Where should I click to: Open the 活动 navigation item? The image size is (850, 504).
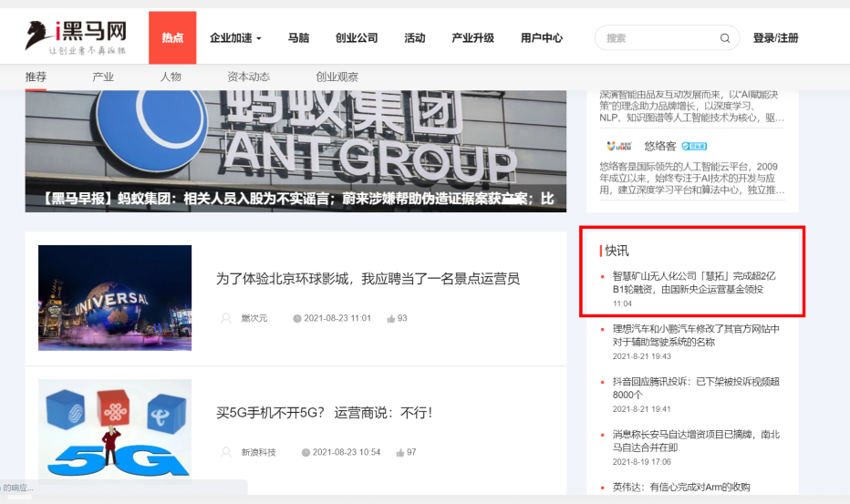414,38
